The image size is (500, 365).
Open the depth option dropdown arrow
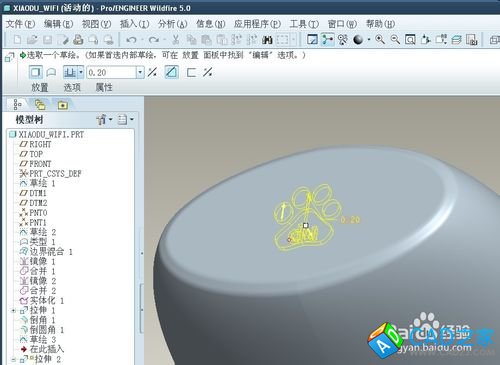[81, 72]
